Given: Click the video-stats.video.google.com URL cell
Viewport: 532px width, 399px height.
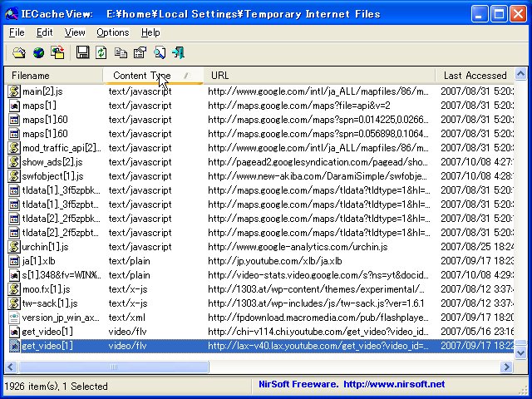Looking at the screenshot, I should [x=318, y=275].
